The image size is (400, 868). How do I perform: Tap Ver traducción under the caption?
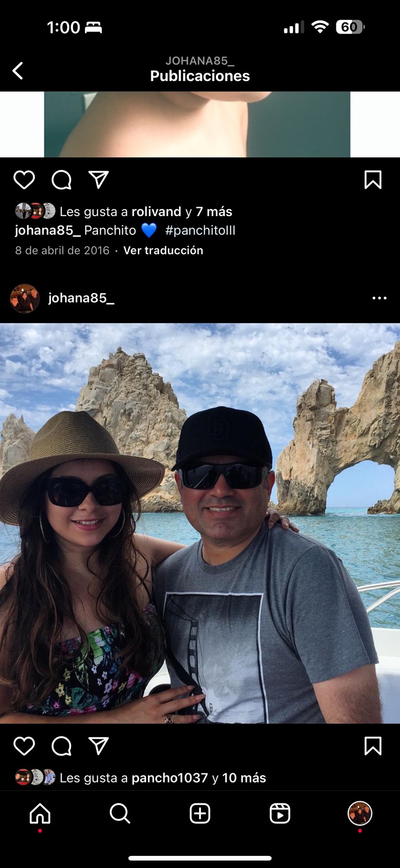(163, 250)
